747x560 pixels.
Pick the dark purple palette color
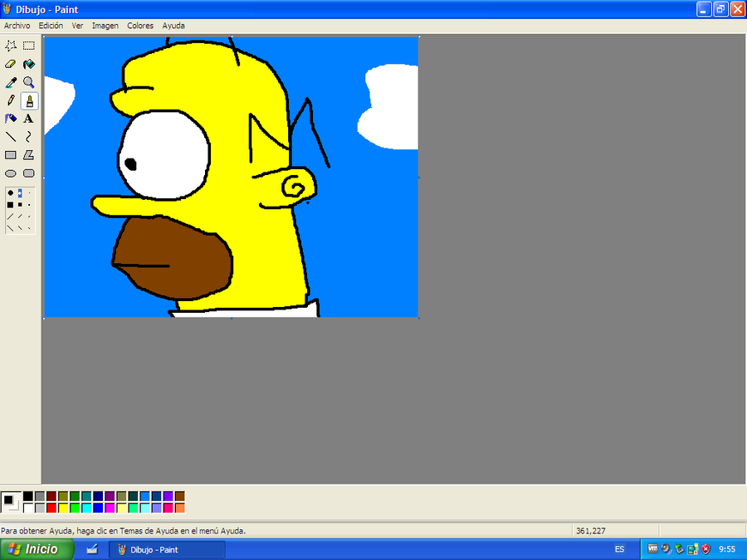[x=110, y=497]
